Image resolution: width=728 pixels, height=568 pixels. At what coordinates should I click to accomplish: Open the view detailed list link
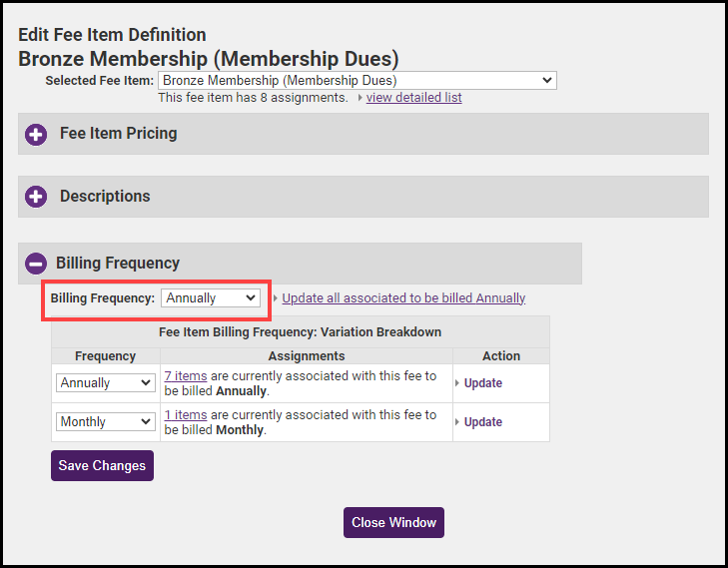(413, 98)
